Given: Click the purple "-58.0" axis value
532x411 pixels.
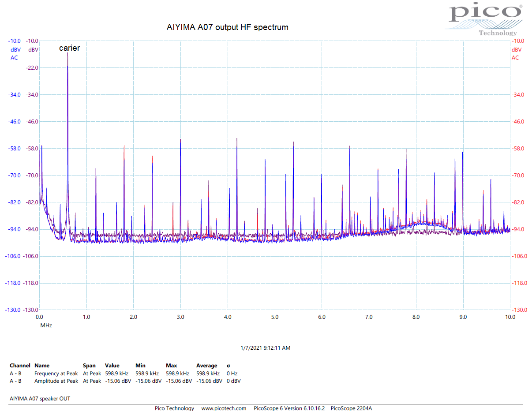Looking at the screenshot, I should [x=32, y=148].
